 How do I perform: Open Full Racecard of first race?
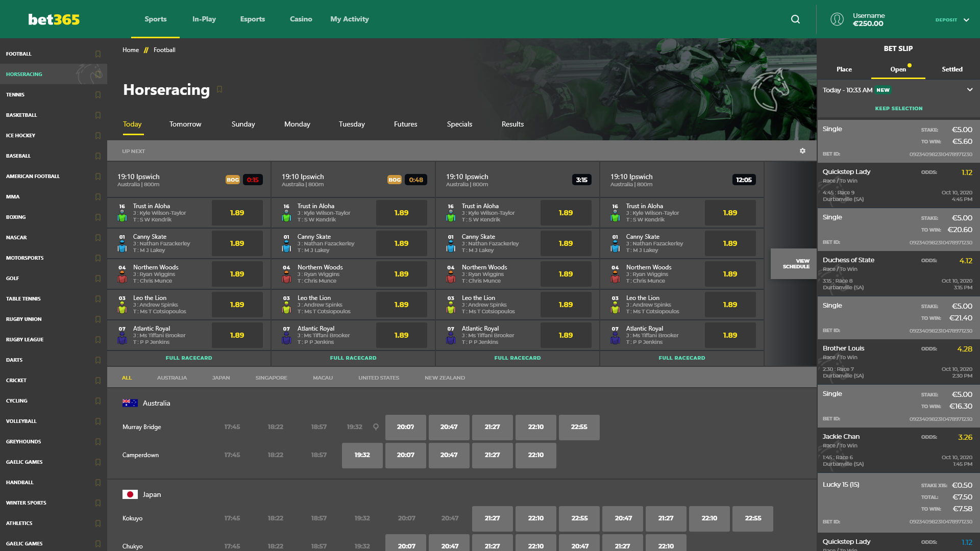pos(189,358)
